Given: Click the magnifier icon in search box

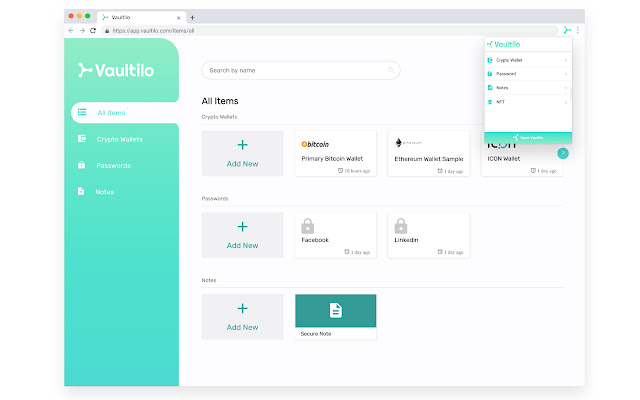Looking at the screenshot, I should [391, 70].
